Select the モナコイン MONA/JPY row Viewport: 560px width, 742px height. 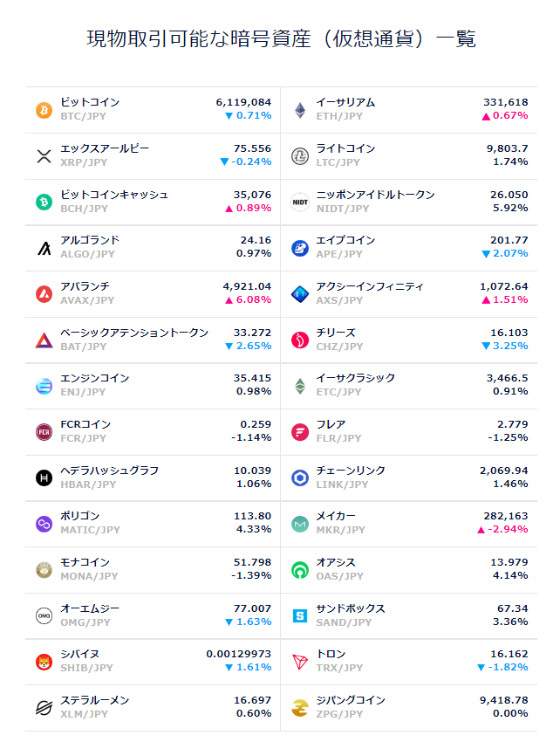153,570
